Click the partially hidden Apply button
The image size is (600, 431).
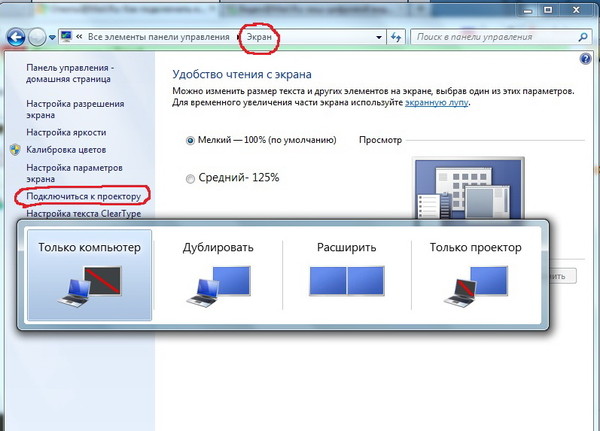click(562, 276)
